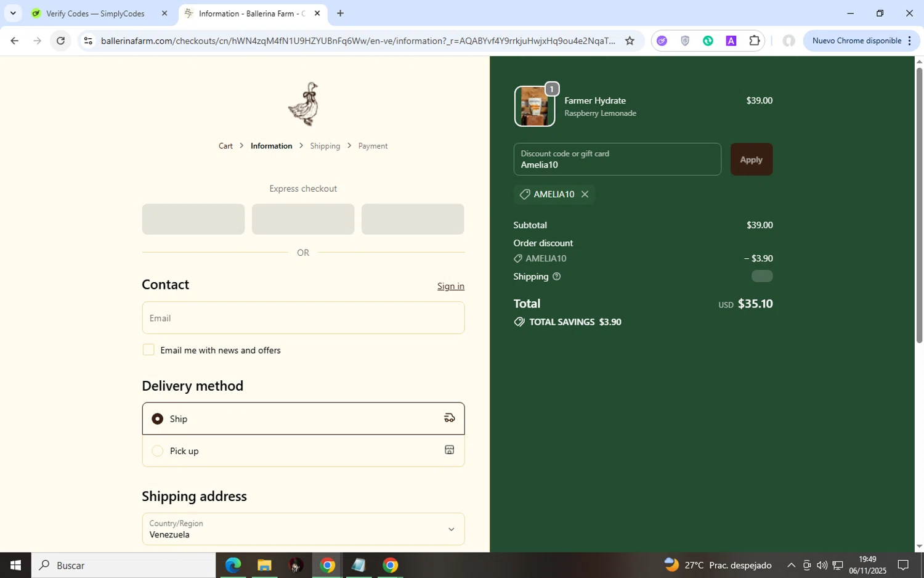Open the Country/Region dropdown
The height and width of the screenshot is (578, 924).
[303, 529]
